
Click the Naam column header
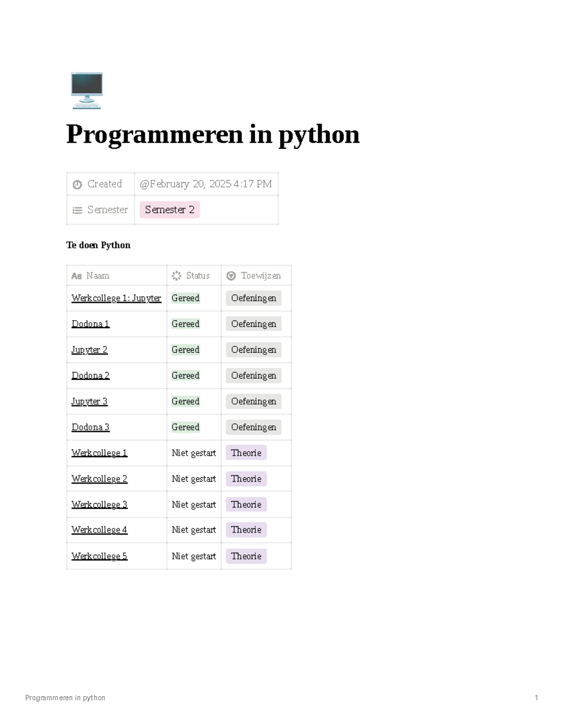point(116,276)
